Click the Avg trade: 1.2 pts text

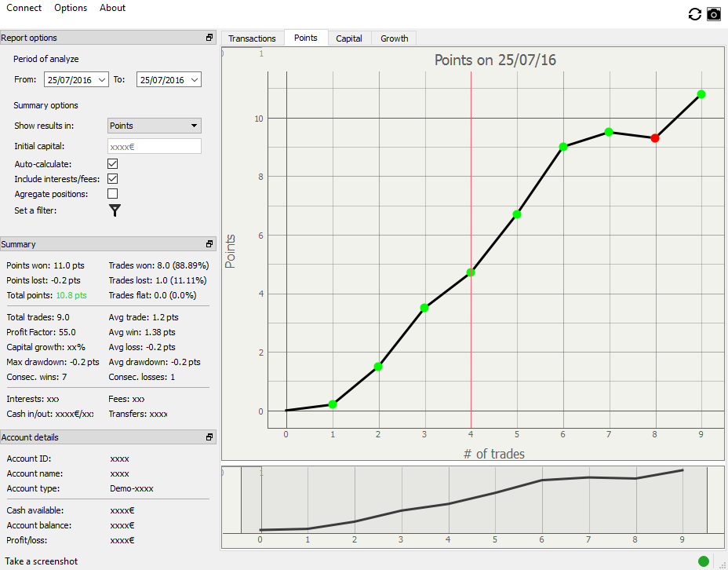pyautogui.click(x=144, y=317)
